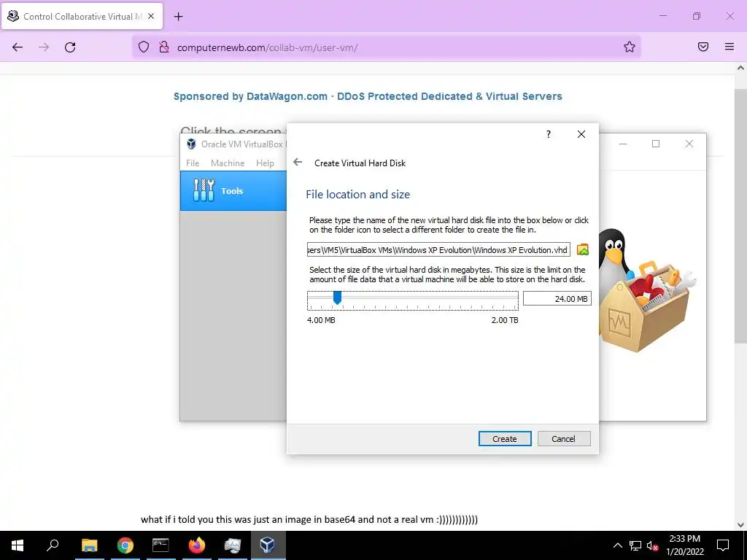Click the browser back arrow
Screen dimensions: 747x560
[x=18, y=47]
